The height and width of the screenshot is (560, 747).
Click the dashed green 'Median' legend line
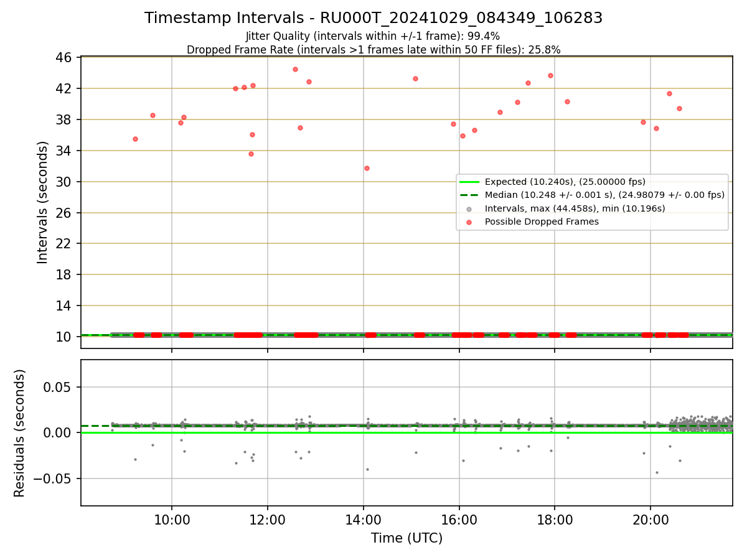(469, 195)
